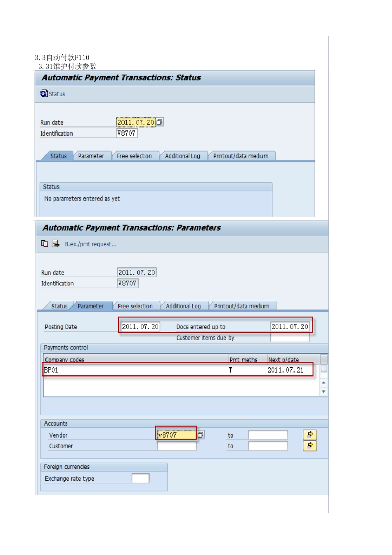Click the Run date field on the Parameters screen
Image resolution: width=392 pixels, height=555 pixels.
(x=137, y=272)
